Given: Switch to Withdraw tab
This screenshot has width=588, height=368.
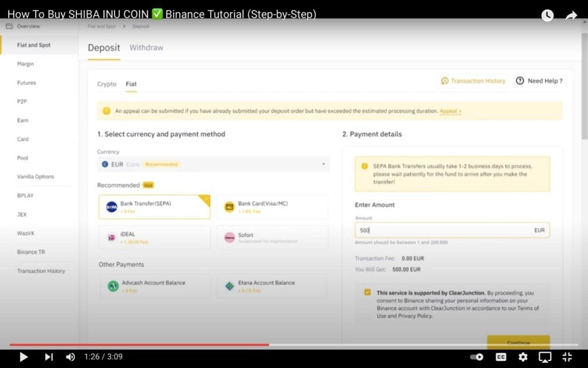Looking at the screenshot, I should pyautogui.click(x=146, y=48).
